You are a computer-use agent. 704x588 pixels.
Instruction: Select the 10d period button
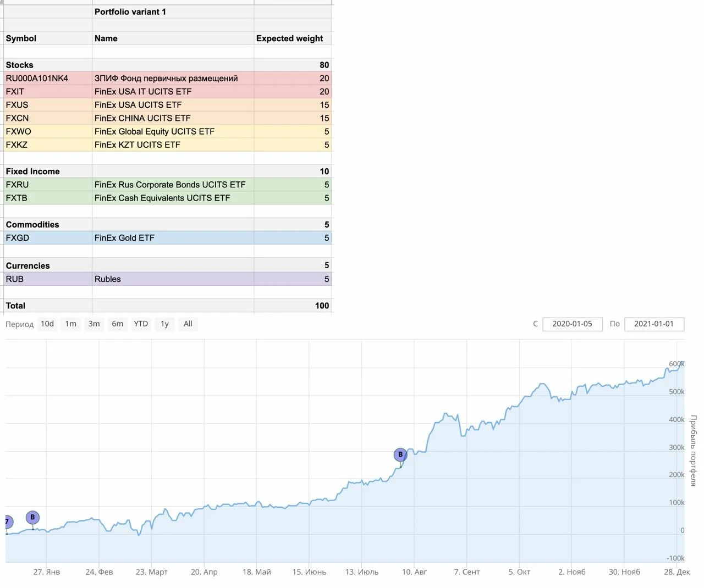pyautogui.click(x=47, y=324)
